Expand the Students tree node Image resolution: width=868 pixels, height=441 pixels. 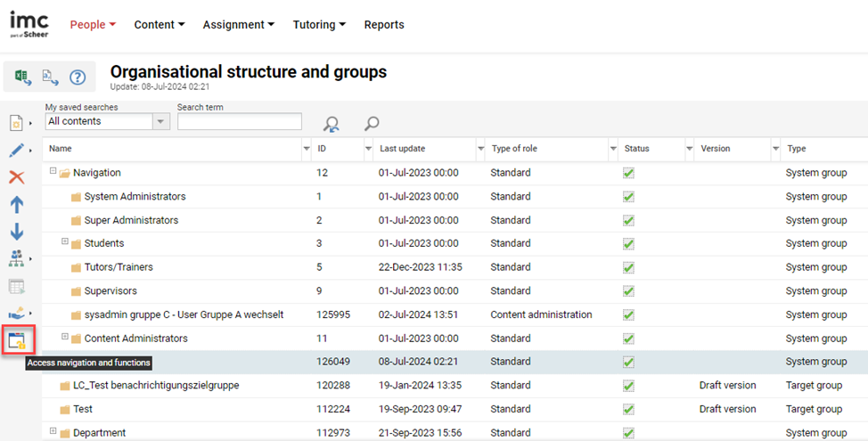point(65,242)
